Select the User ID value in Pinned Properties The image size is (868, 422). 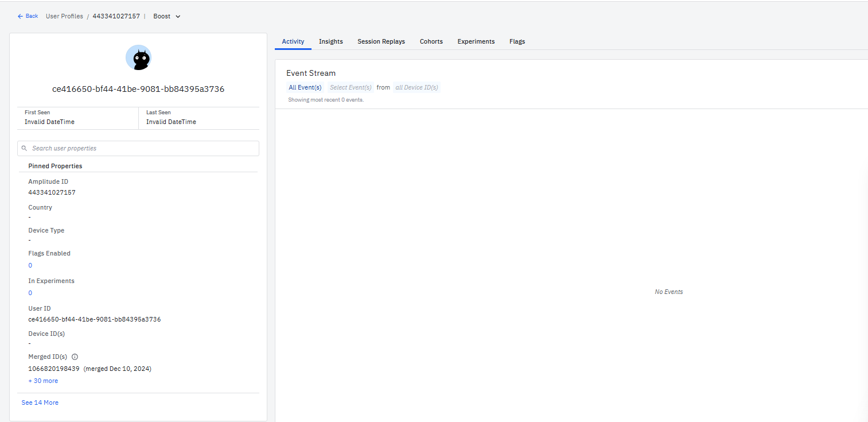pos(95,319)
